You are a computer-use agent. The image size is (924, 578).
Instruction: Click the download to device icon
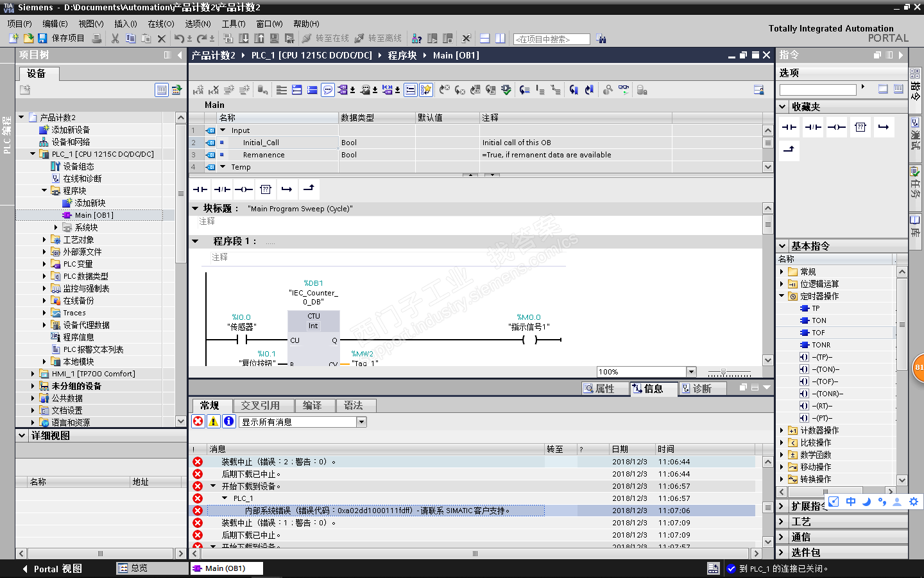[244, 39]
